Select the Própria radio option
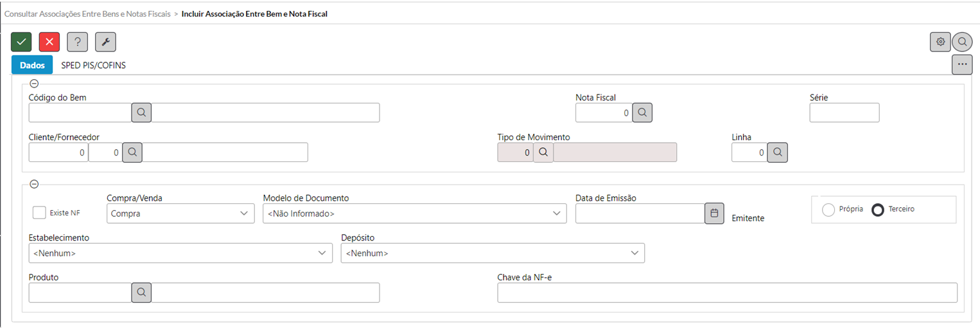 coord(828,210)
